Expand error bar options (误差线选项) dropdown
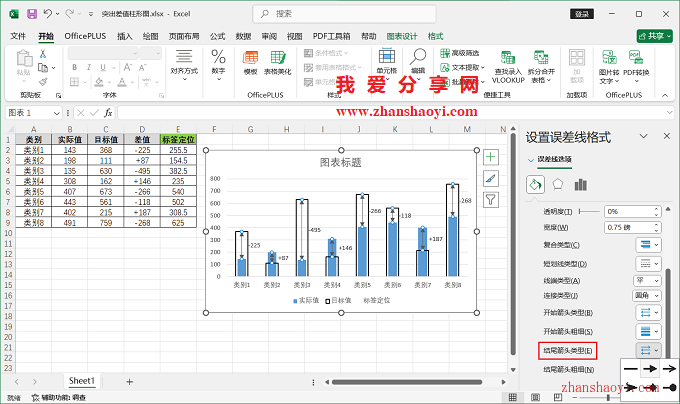The image size is (680, 404). click(x=530, y=160)
